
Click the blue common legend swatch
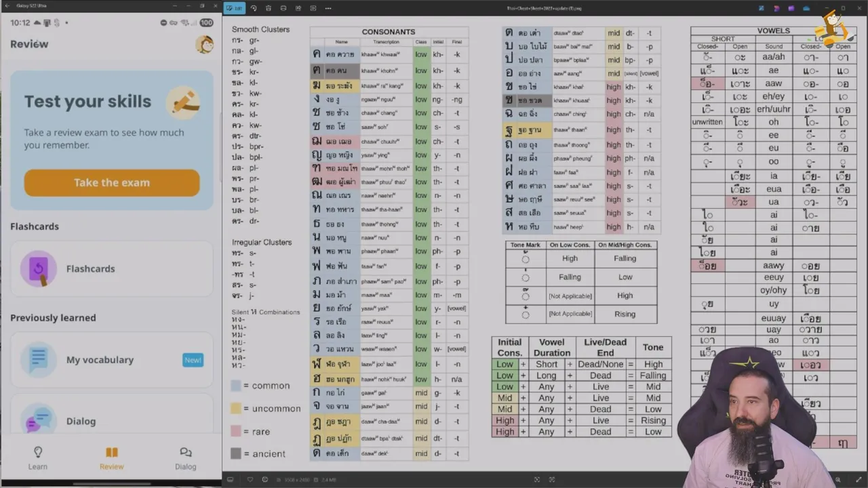point(236,386)
